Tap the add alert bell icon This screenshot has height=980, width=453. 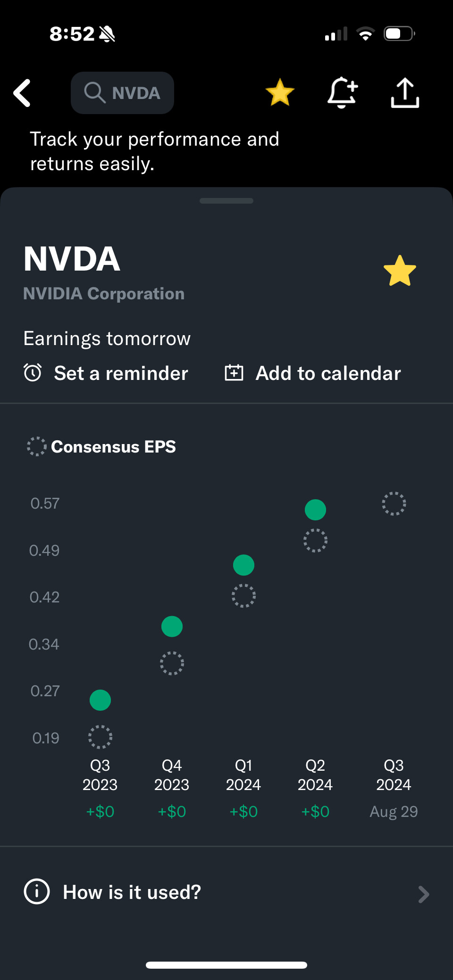tap(342, 92)
